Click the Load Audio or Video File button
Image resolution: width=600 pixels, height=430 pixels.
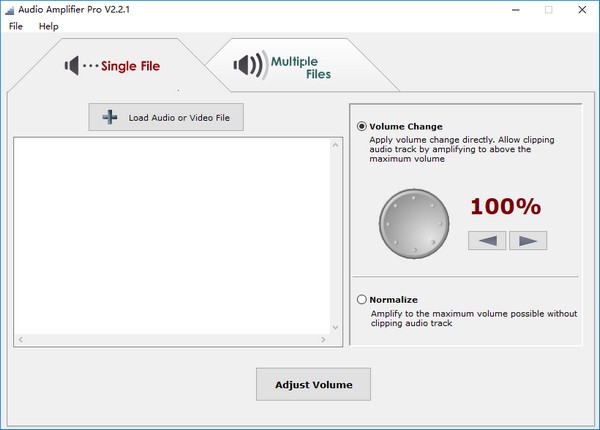click(166, 117)
